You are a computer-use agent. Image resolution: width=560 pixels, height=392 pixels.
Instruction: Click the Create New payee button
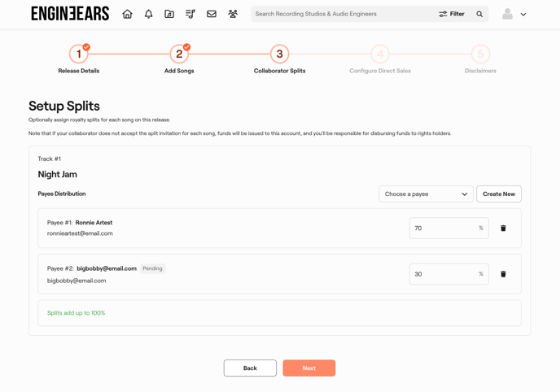coord(498,194)
